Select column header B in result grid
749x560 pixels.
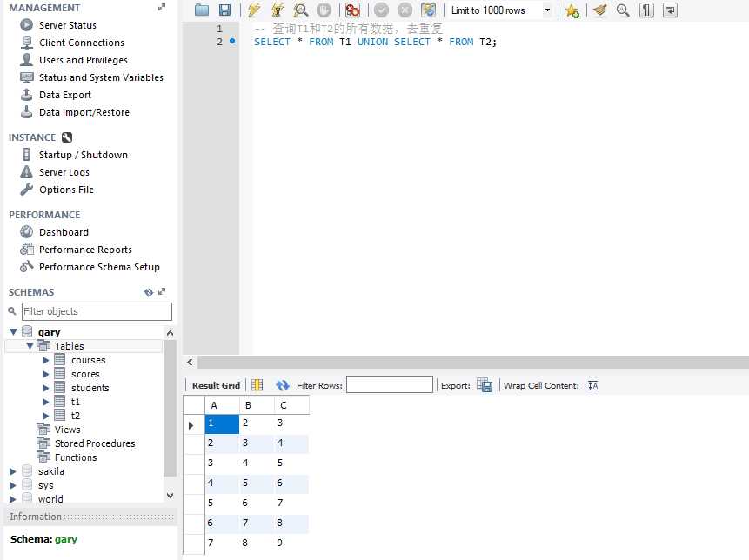[257, 405]
